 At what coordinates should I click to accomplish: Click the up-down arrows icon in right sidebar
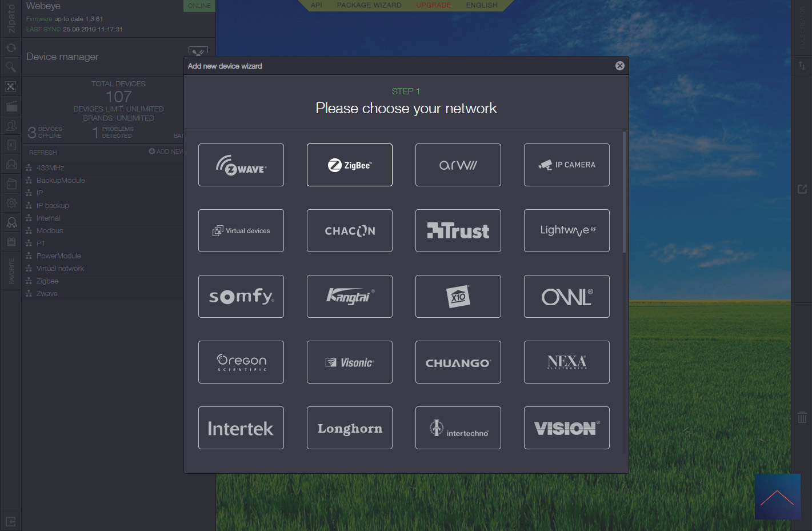click(802, 66)
